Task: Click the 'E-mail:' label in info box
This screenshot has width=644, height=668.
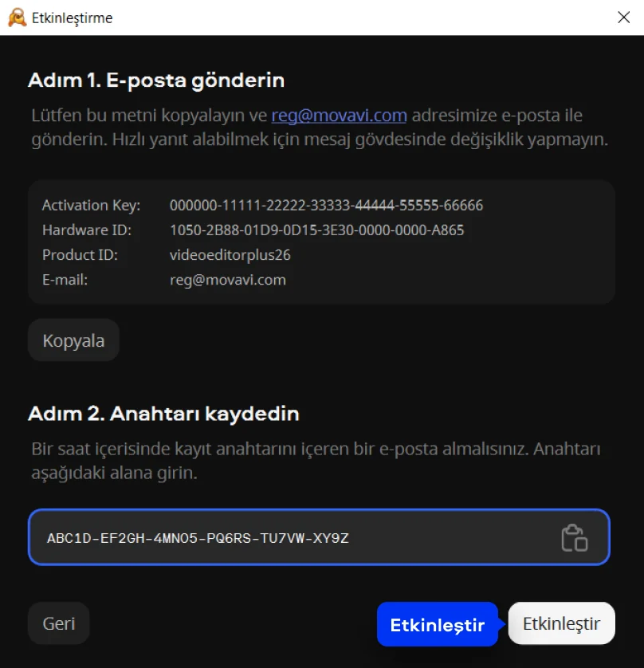Action: [65, 280]
